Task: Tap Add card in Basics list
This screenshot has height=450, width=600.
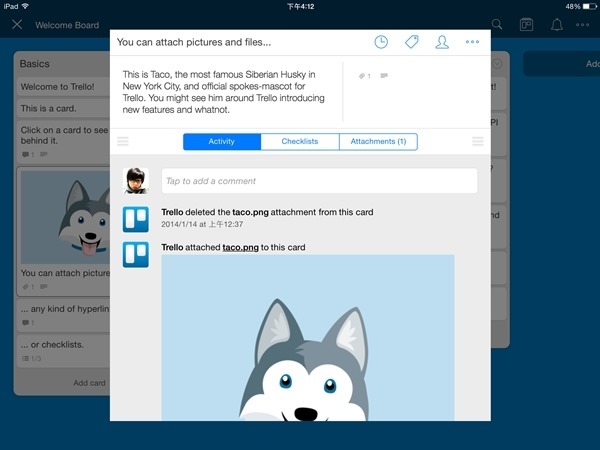Action: point(89,383)
